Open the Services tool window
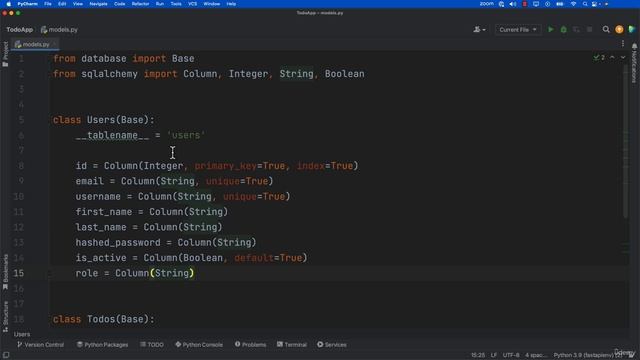The width and height of the screenshot is (640, 360). 332,344
